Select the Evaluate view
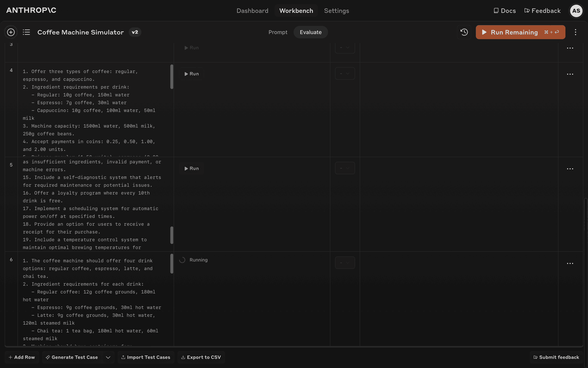The width and height of the screenshot is (588, 368). coord(311,32)
